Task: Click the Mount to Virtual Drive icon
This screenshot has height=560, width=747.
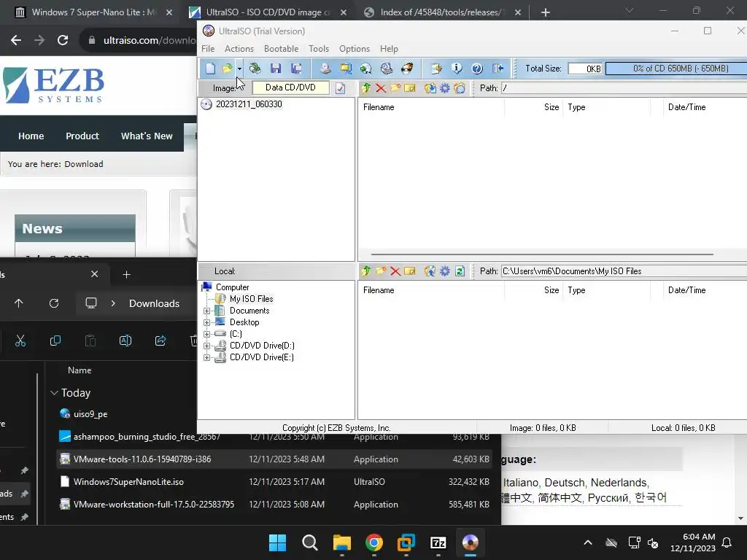Action: coord(387,69)
